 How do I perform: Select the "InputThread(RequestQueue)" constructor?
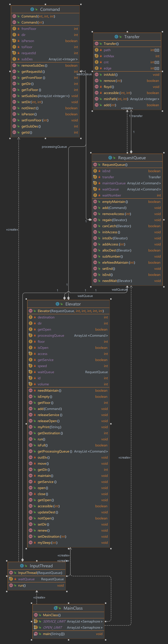pos(40,573)
